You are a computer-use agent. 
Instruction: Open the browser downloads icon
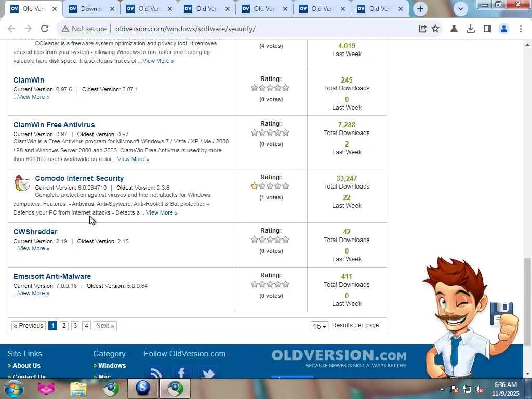click(x=471, y=29)
